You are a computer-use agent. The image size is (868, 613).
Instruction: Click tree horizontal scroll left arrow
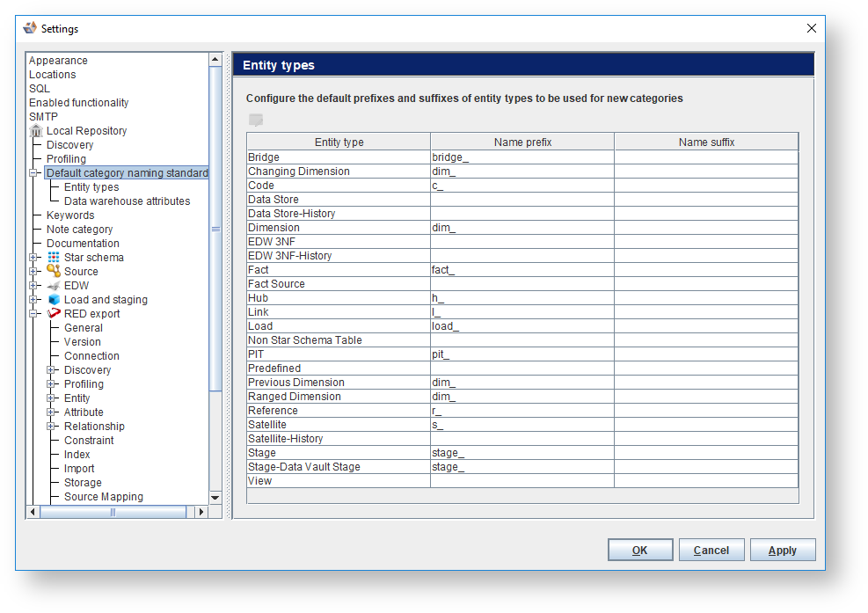[33, 512]
